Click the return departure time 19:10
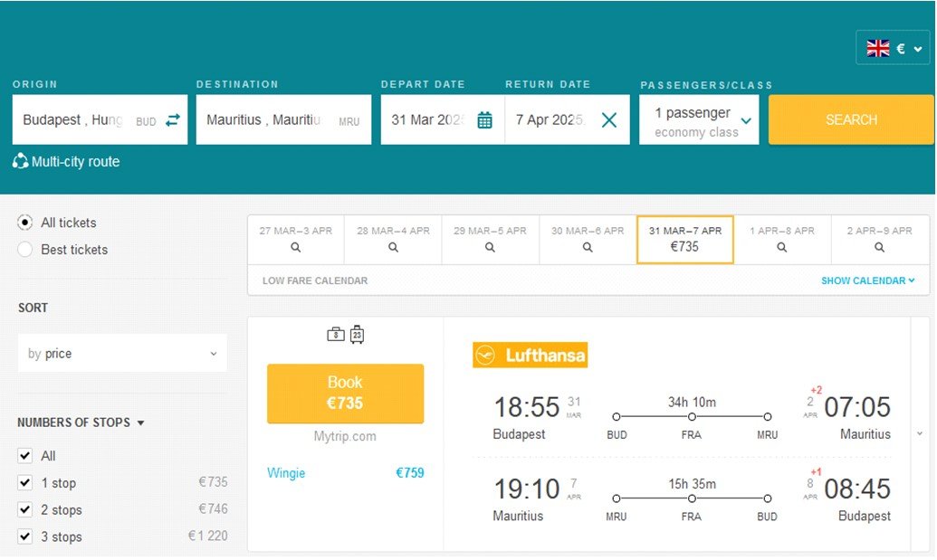937x560 pixels. coord(527,489)
